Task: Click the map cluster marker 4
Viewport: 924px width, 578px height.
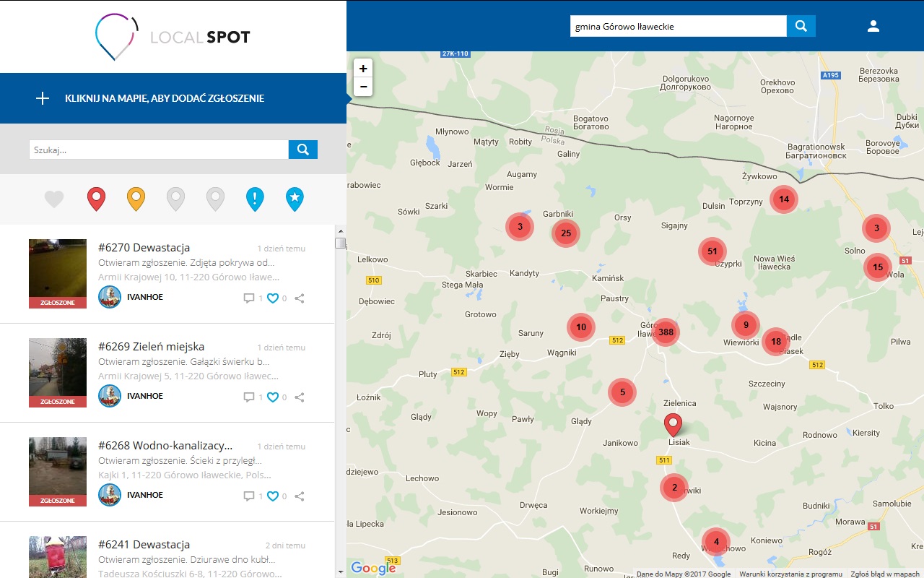Action: click(716, 542)
